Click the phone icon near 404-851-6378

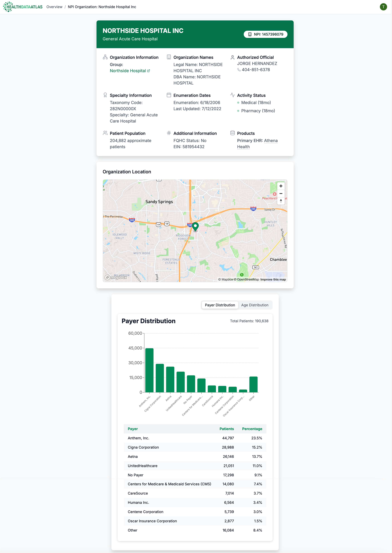click(x=239, y=70)
